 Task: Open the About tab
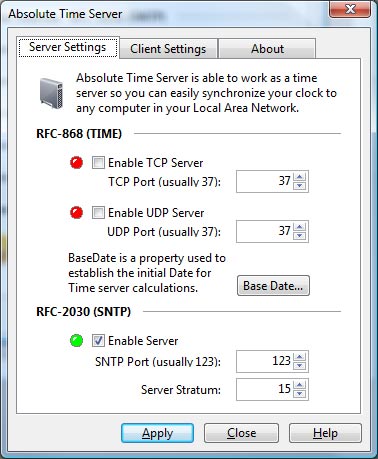tap(267, 49)
